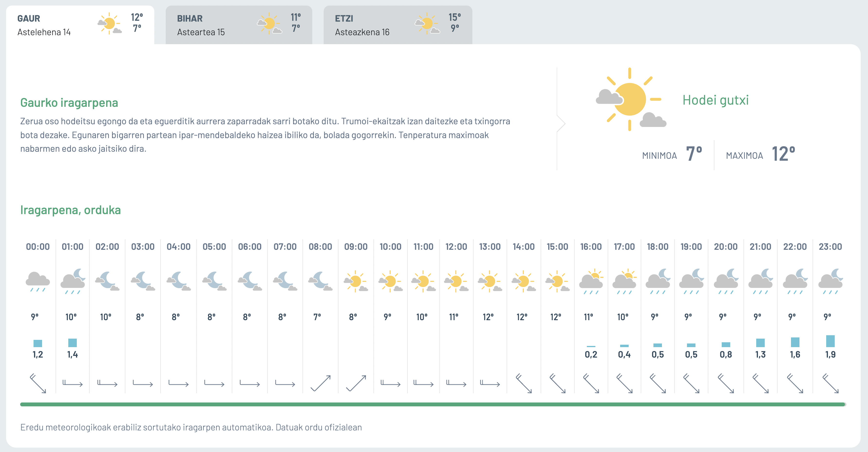The width and height of the screenshot is (868, 452).
Task: Click the 0,2 precipitation value at 16:00
Action: tap(591, 354)
